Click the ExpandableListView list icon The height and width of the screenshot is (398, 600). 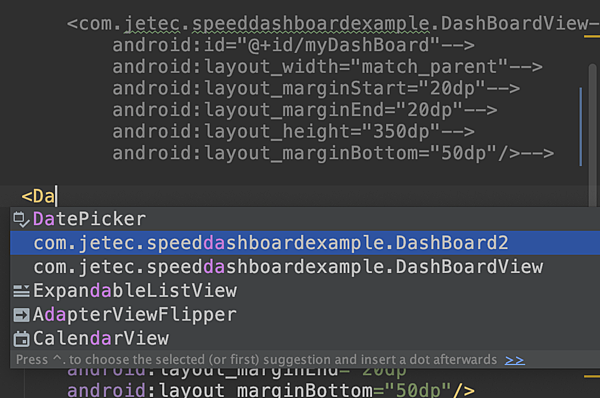coord(21,291)
